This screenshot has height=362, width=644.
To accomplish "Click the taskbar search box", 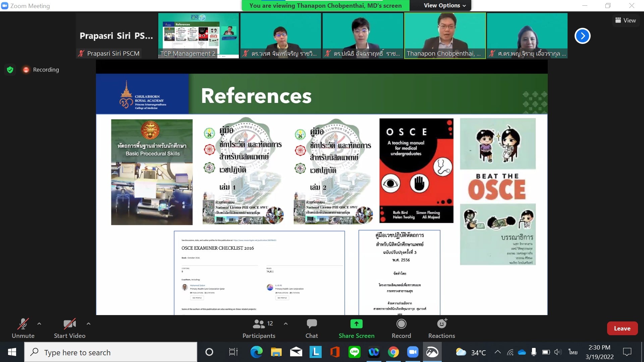I will (x=111, y=352).
